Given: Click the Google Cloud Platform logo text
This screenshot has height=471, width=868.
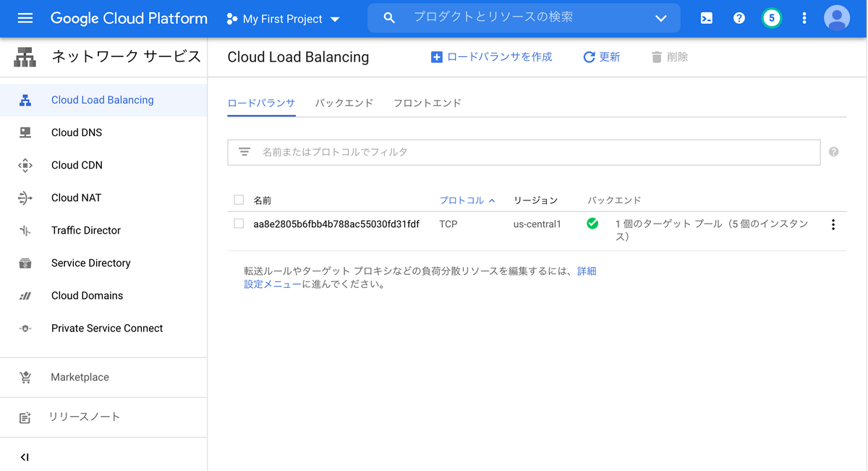Looking at the screenshot, I should [129, 19].
